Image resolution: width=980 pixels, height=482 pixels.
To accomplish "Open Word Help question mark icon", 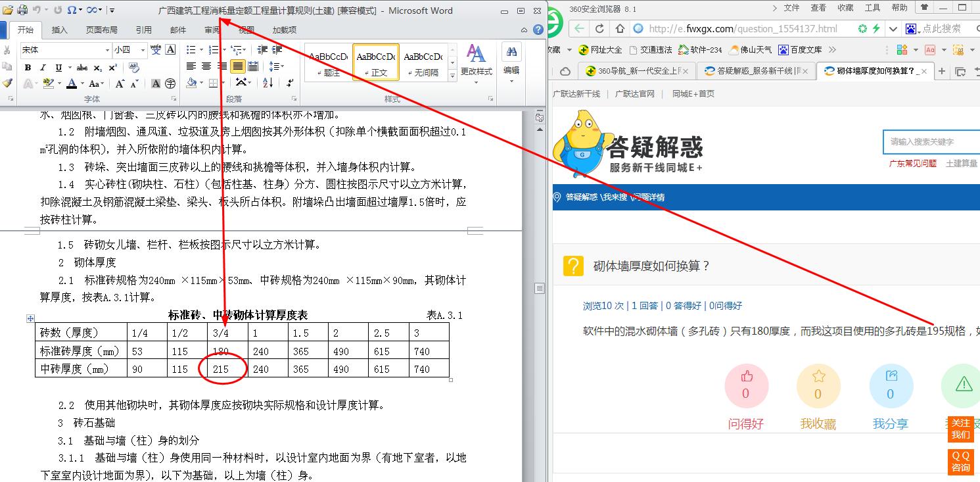I will [538, 30].
